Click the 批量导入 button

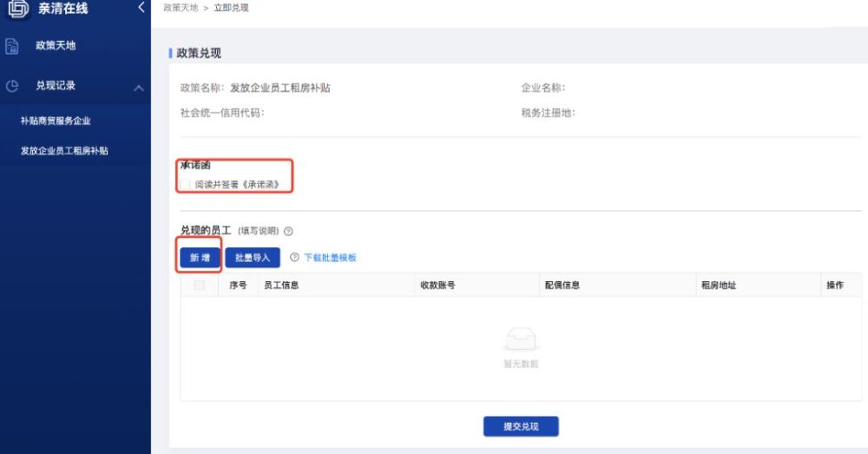[253, 258]
